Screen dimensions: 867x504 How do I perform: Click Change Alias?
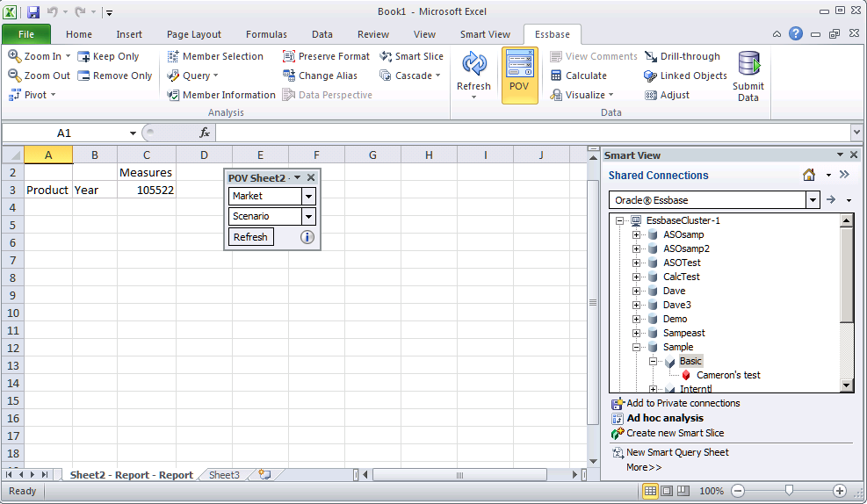point(320,76)
